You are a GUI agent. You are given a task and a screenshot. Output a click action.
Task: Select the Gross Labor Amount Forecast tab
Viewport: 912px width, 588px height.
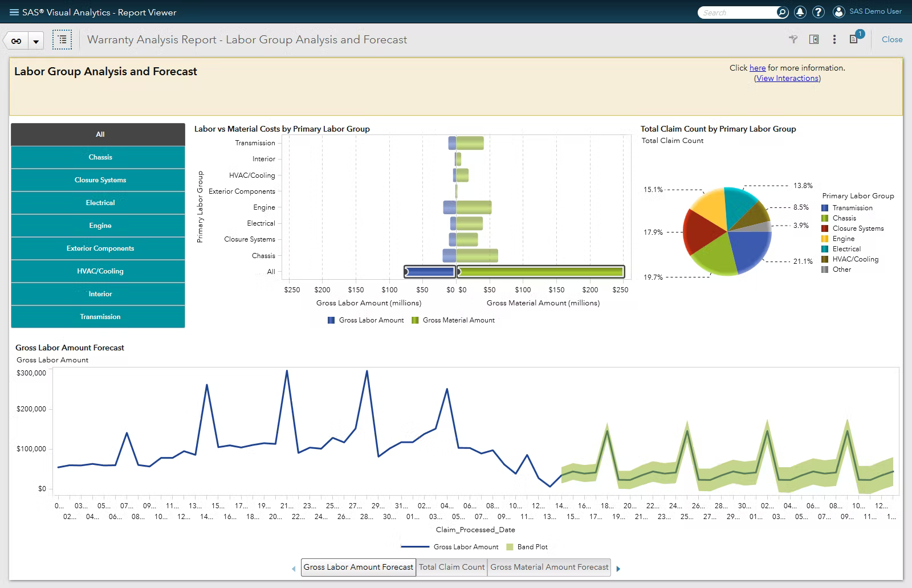[x=359, y=567]
